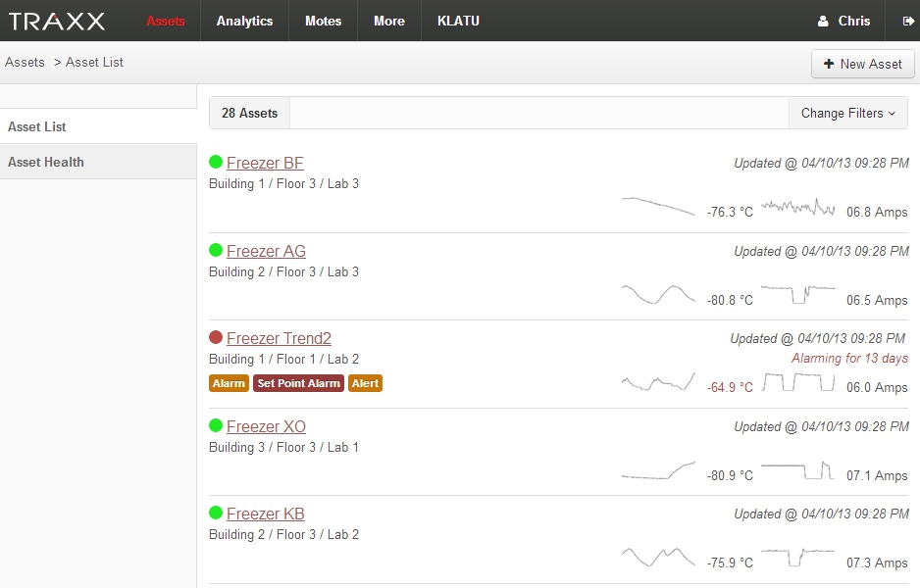Image resolution: width=920 pixels, height=588 pixels.
Task: Click the orange Alarm tag
Action: 229,383
